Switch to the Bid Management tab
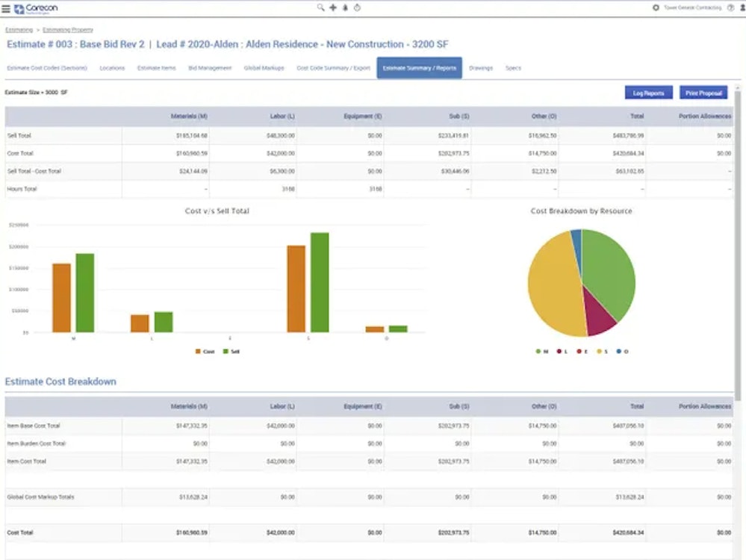The width and height of the screenshot is (746, 560). pyautogui.click(x=210, y=68)
